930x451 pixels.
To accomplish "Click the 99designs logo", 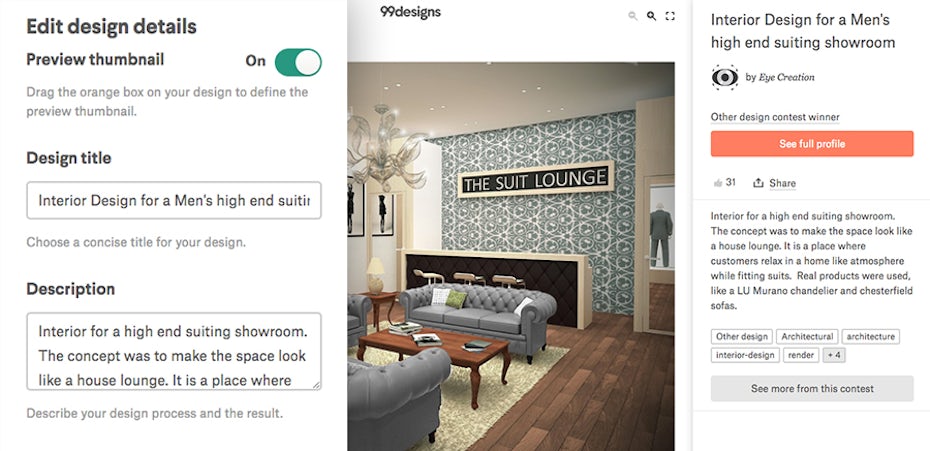I will [410, 11].
